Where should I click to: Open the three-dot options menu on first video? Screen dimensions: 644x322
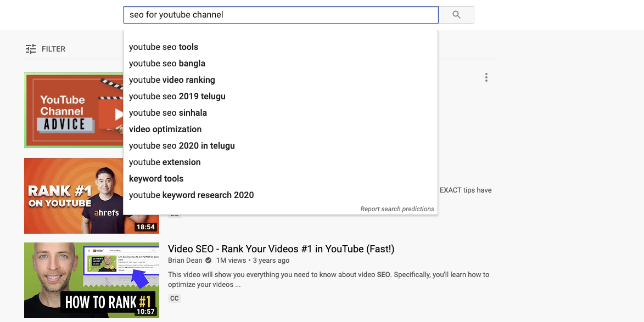(486, 77)
